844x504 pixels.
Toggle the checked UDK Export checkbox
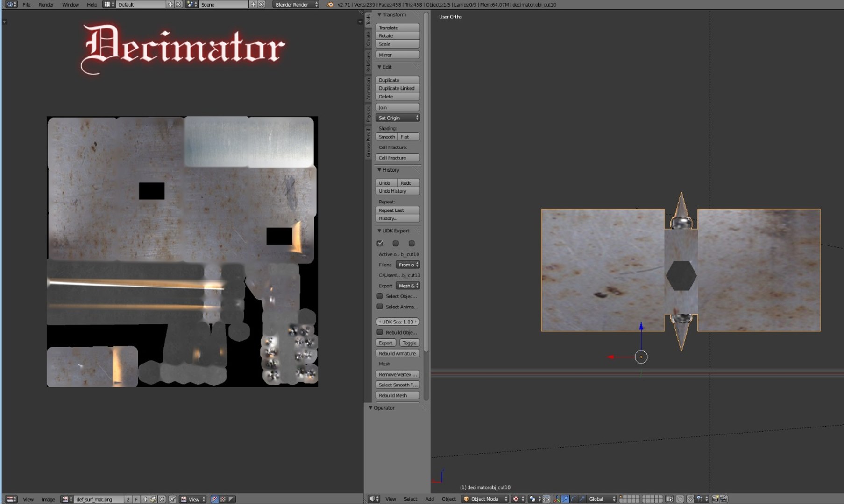(380, 243)
